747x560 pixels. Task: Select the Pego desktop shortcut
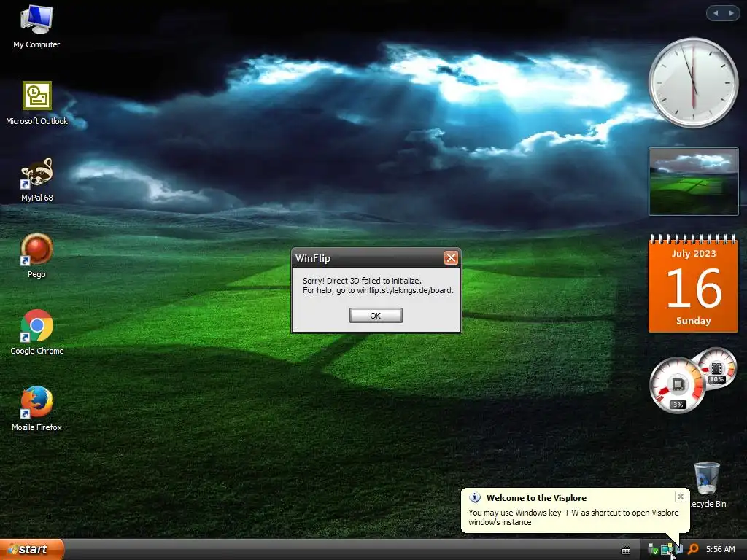point(36,256)
